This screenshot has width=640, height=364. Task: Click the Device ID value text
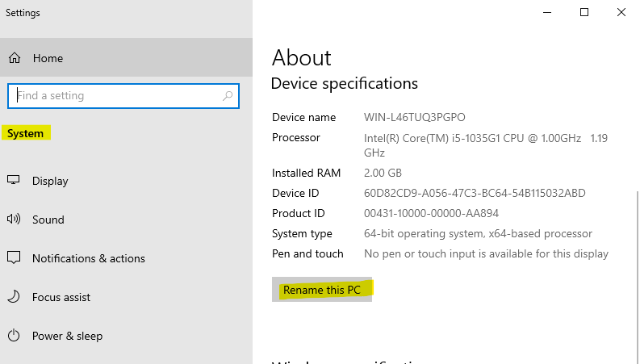(x=475, y=193)
